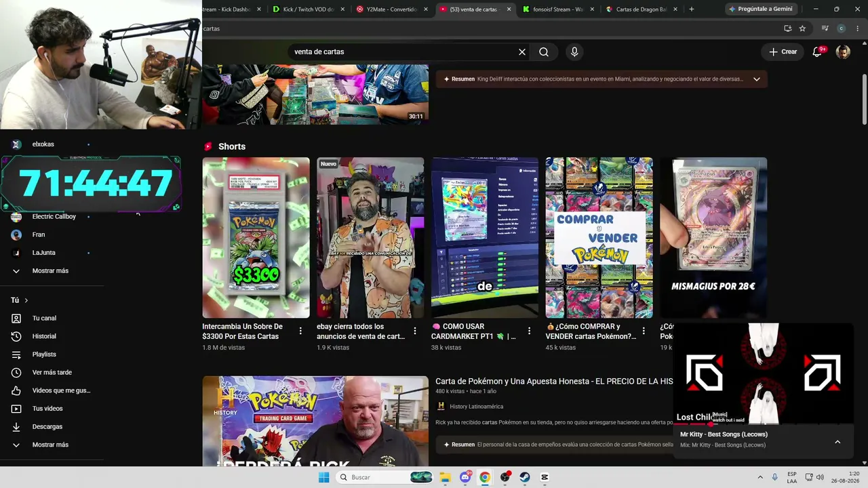Image resolution: width=868 pixels, height=488 pixels.
Task: Open options for 'COMO USAR CARDMARKET' short
Action: click(529, 331)
